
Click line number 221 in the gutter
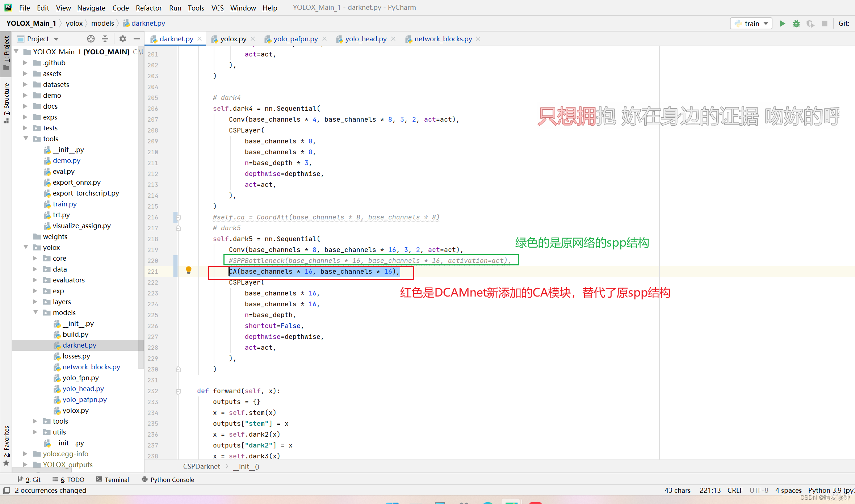coord(152,272)
